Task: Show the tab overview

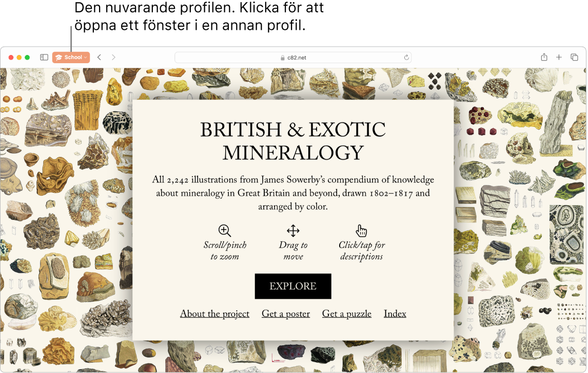Action: coord(574,58)
